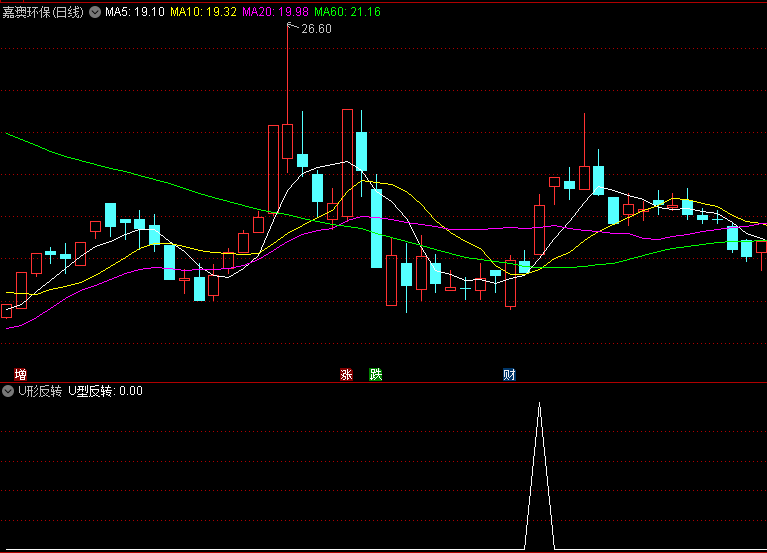Click the U型反转: 0.00 value readout
The image size is (767, 553).
coord(105,391)
